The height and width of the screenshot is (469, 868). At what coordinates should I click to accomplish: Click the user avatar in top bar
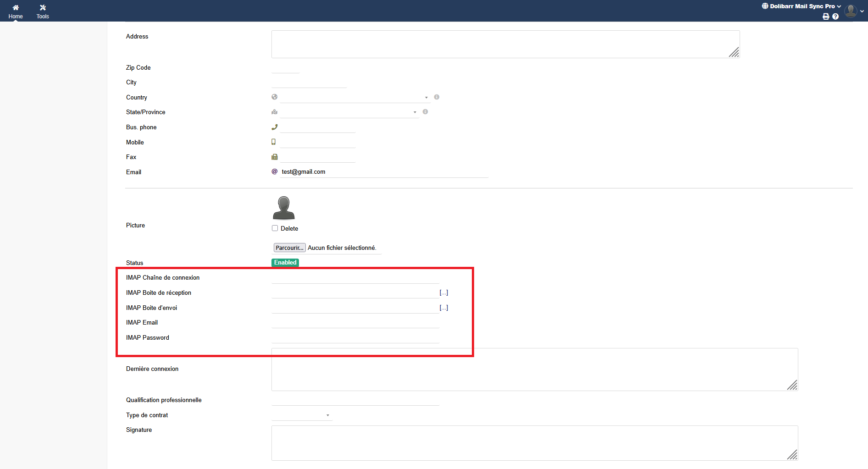point(851,11)
